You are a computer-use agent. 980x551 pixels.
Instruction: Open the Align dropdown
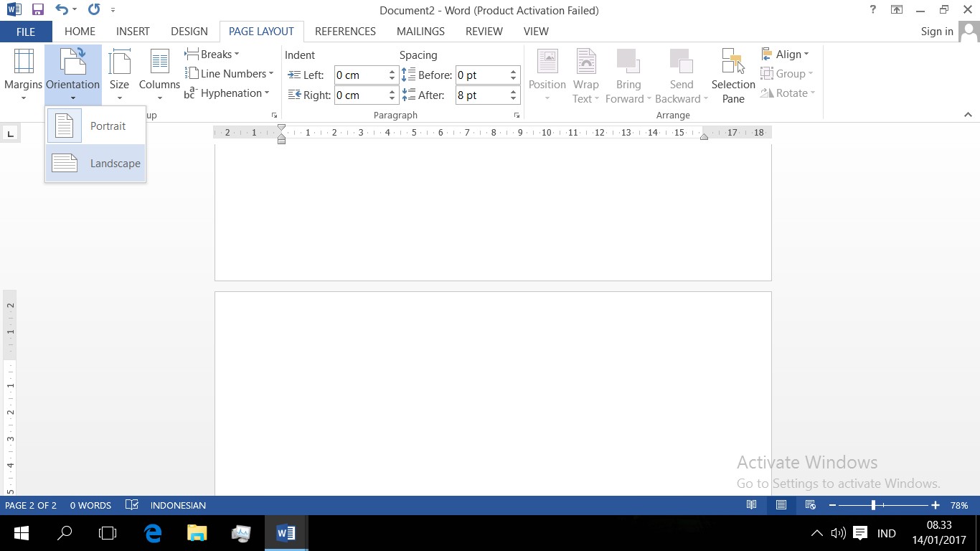pos(785,55)
